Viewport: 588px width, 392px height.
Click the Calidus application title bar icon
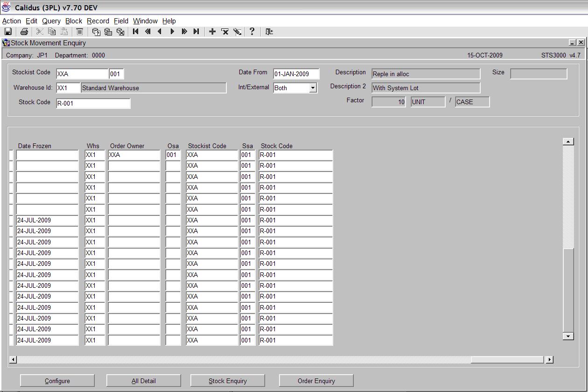pyautogui.click(x=7, y=7)
